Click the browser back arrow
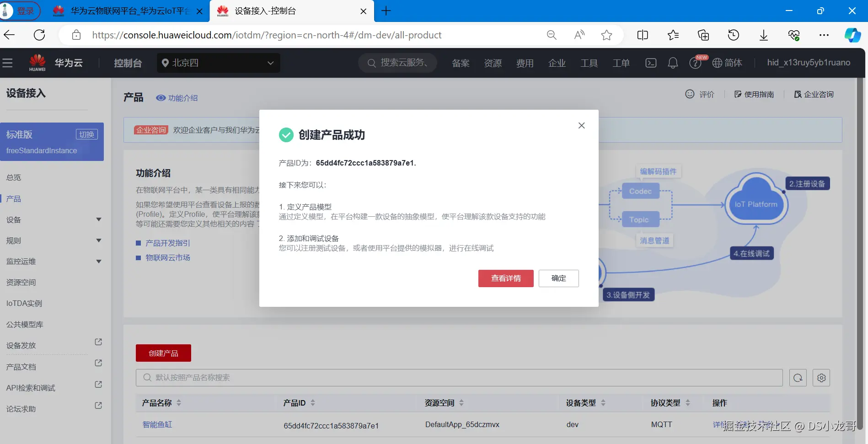This screenshot has width=868, height=444. (x=10, y=35)
